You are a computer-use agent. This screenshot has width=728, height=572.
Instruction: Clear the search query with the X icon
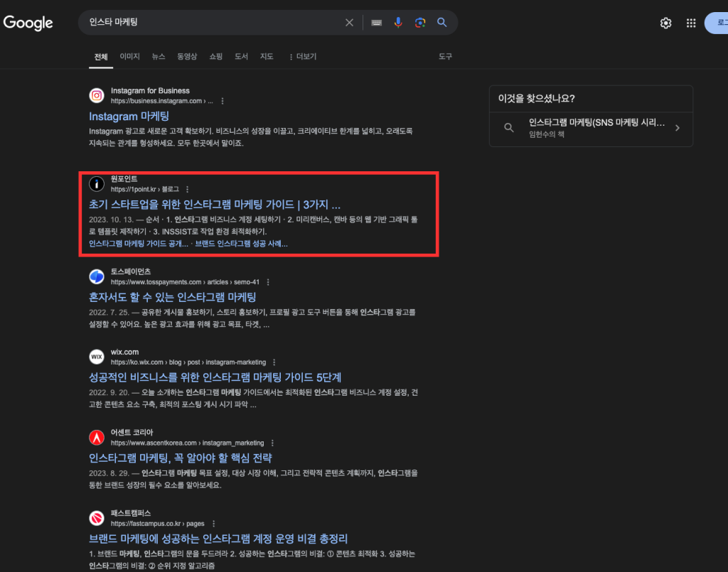349,22
